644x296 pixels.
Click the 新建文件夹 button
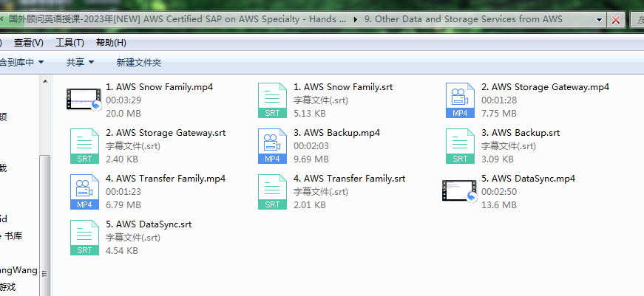(139, 62)
